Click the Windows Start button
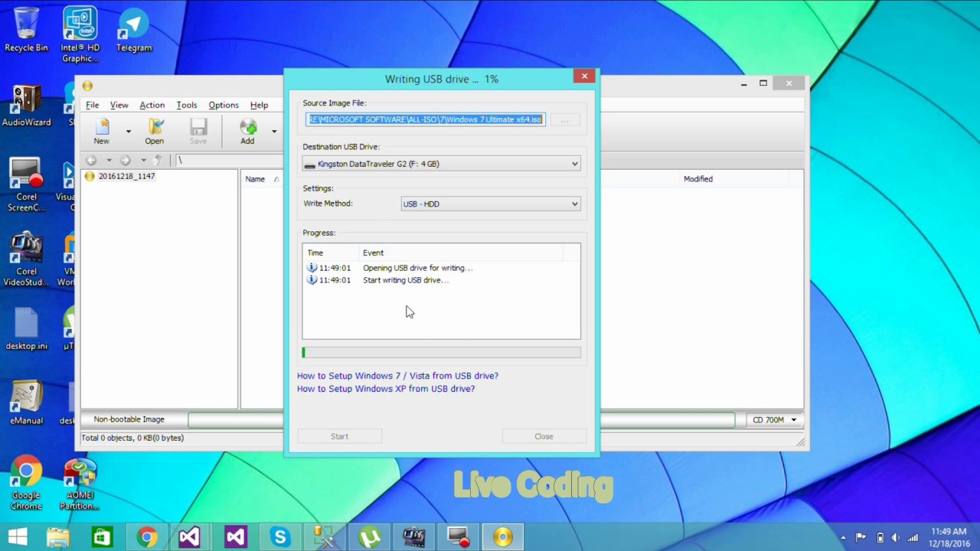 pos(18,536)
